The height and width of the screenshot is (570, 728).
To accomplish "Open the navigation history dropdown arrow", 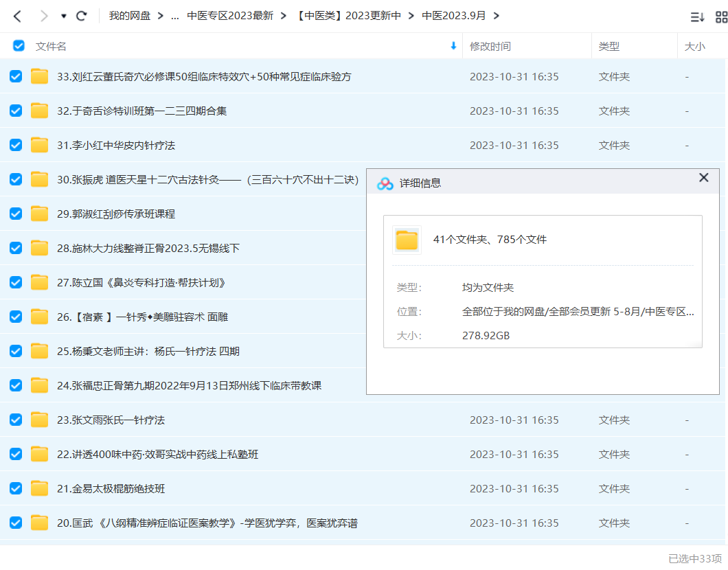I will click(x=63, y=16).
